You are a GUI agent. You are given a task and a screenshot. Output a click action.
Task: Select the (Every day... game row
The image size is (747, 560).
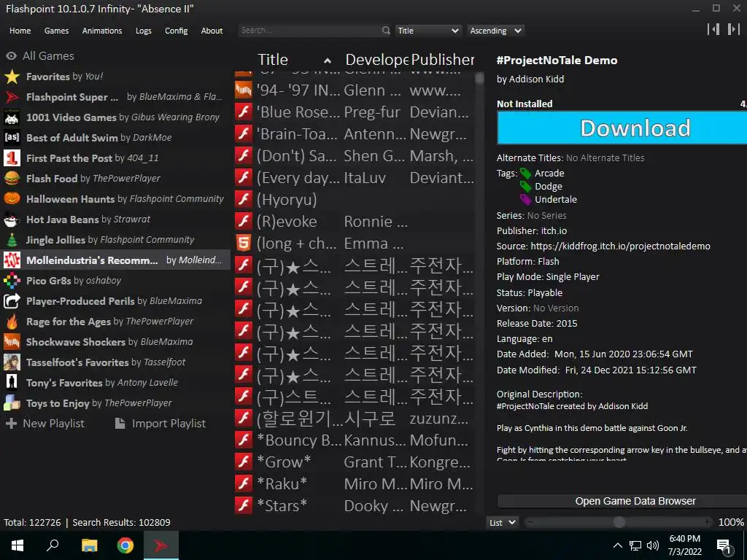(354, 178)
